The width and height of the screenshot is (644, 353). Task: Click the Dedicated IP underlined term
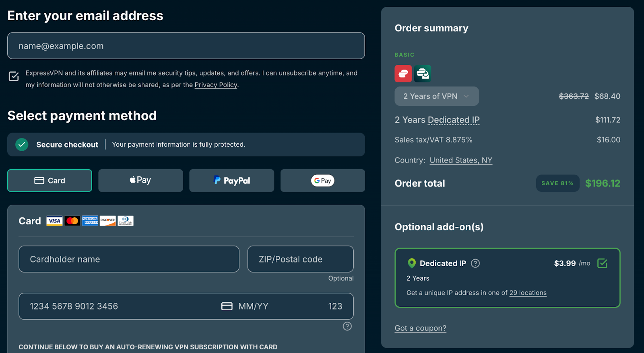point(454,120)
